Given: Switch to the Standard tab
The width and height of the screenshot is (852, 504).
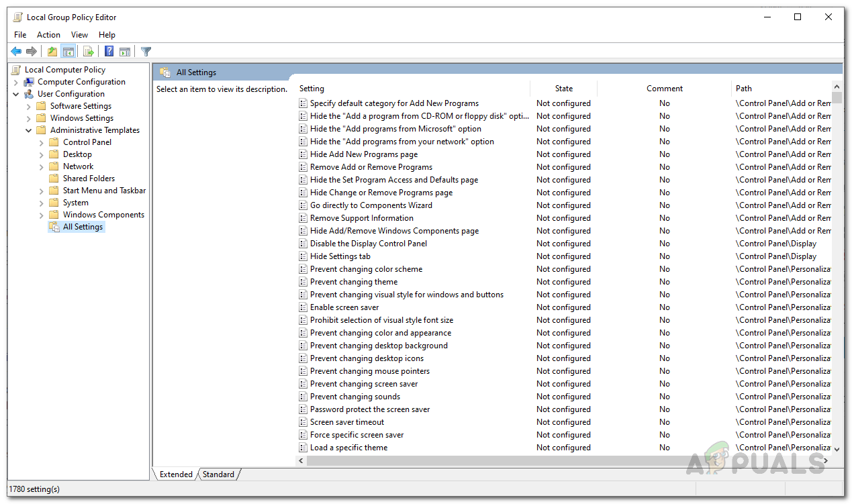Looking at the screenshot, I should 218,474.
